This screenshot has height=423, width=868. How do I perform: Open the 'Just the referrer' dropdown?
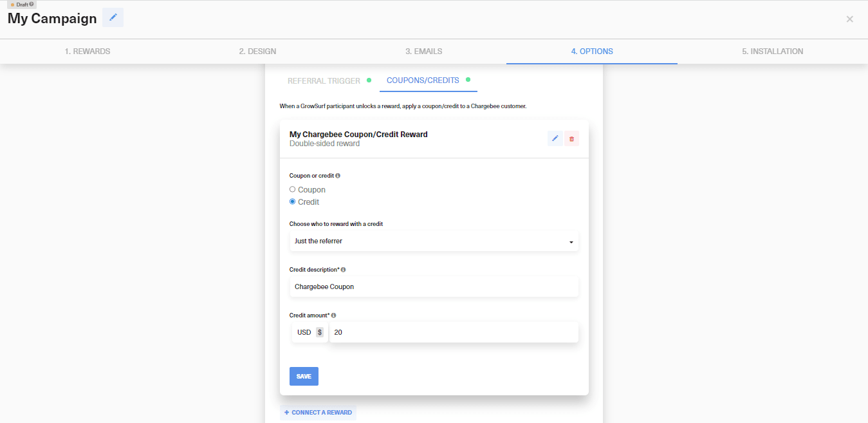(434, 241)
